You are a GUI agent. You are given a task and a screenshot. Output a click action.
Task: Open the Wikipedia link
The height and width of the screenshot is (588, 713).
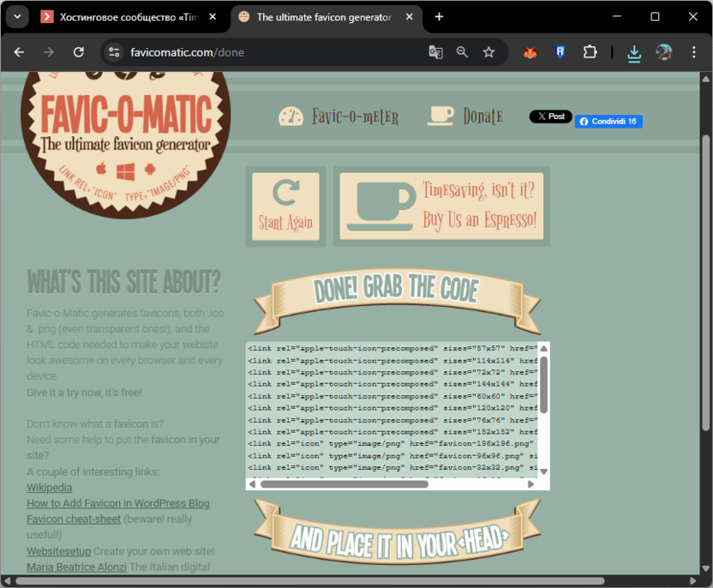[x=49, y=488]
